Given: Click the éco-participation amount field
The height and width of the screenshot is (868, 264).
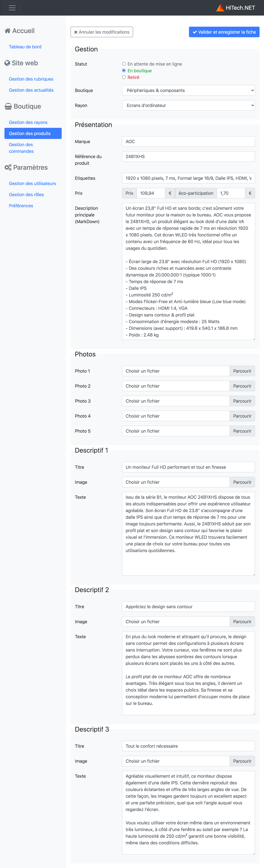Looking at the screenshot, I should click(231, 193).
